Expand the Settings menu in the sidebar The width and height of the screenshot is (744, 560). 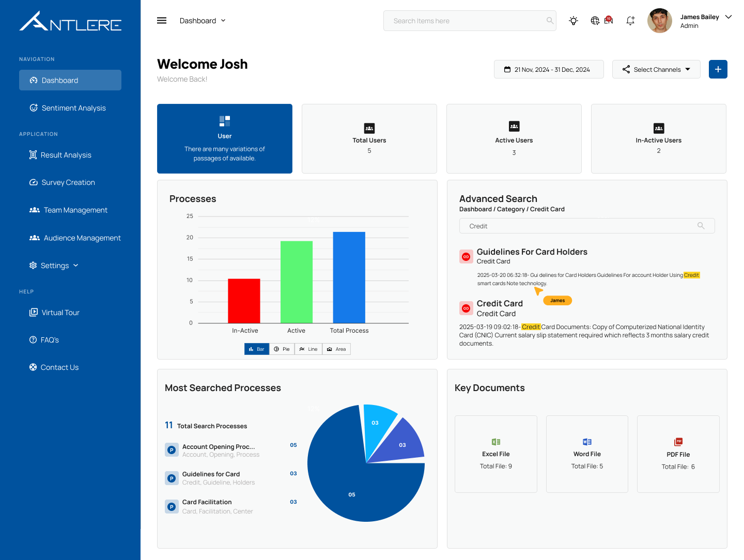(x=54, y=265)
